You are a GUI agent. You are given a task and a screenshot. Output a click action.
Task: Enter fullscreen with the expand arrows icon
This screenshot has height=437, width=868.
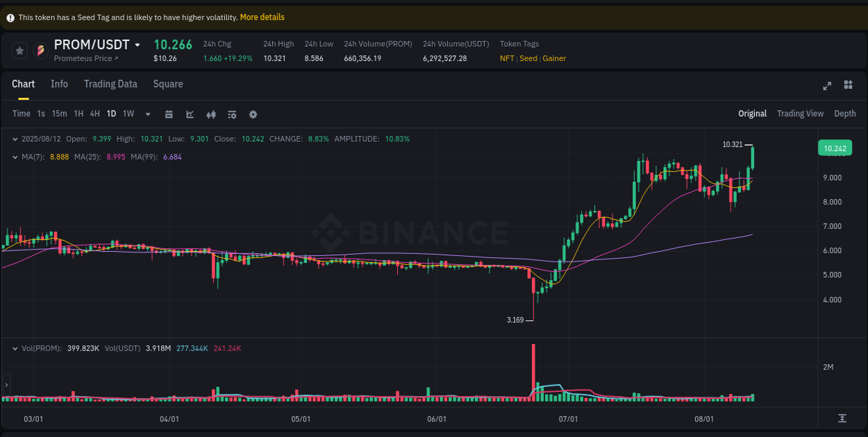827,85
